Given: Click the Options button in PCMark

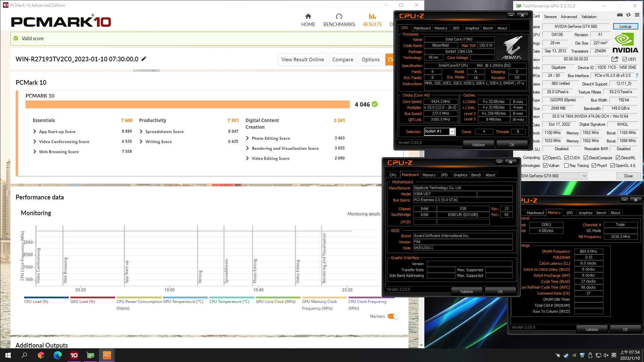Looking at the screenshot, I should [371, 59].
